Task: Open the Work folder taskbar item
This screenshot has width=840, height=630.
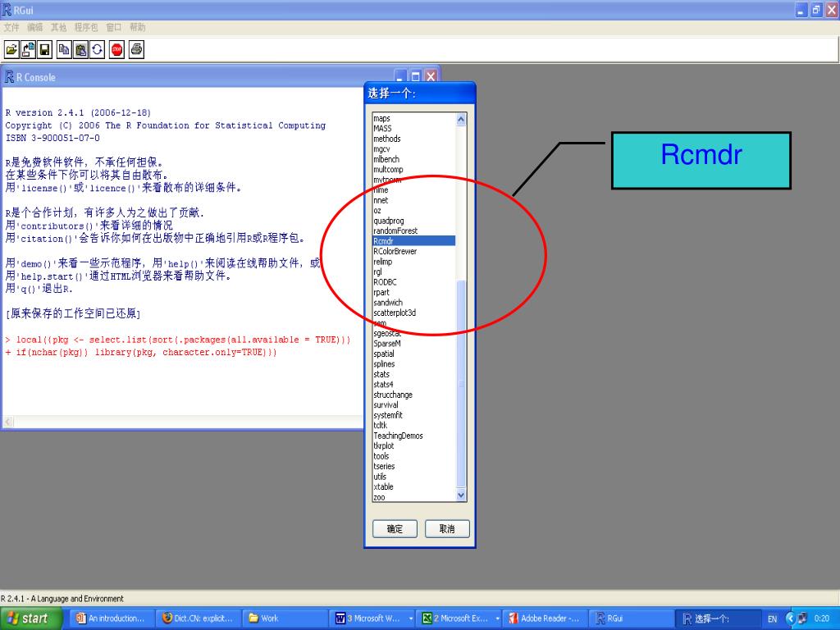Action: 284,619
